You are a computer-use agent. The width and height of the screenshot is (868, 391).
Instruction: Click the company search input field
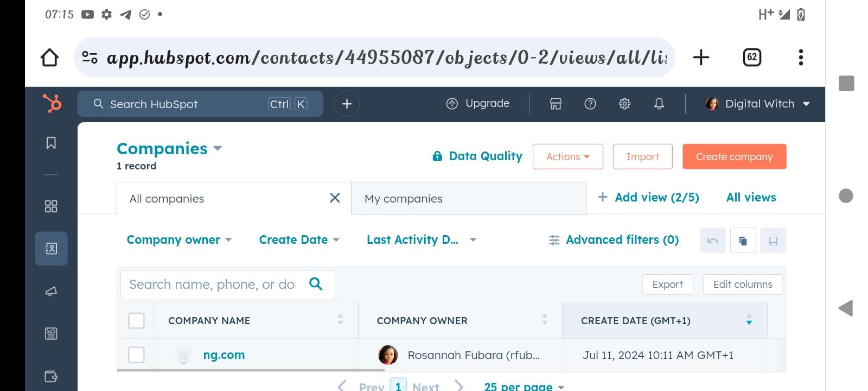pos(213,285)
